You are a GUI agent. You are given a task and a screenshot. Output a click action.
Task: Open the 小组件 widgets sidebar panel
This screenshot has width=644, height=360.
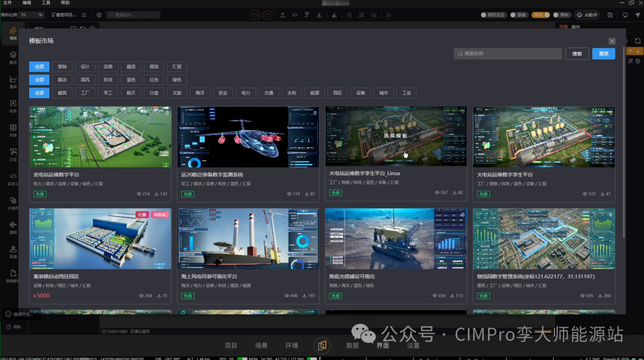point(13,203)
